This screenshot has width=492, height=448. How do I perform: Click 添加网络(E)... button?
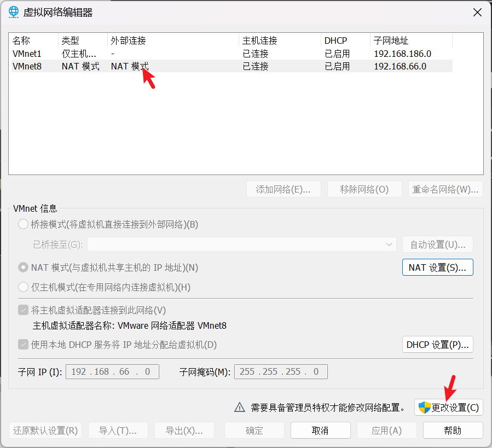click(283, 189)
